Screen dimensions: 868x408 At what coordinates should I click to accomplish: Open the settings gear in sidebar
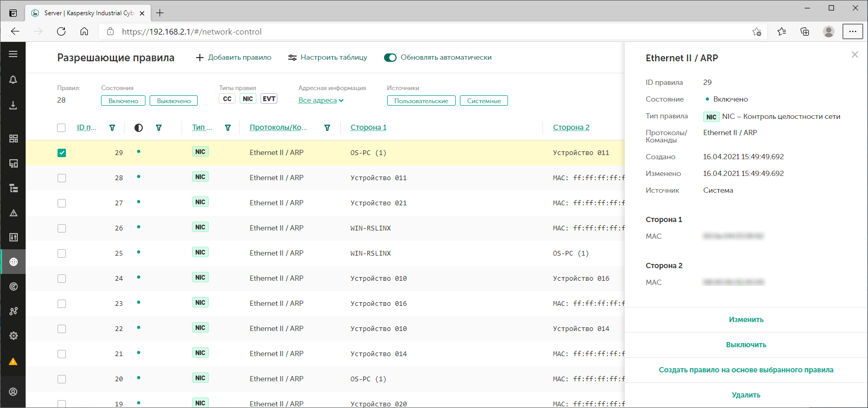14,336
